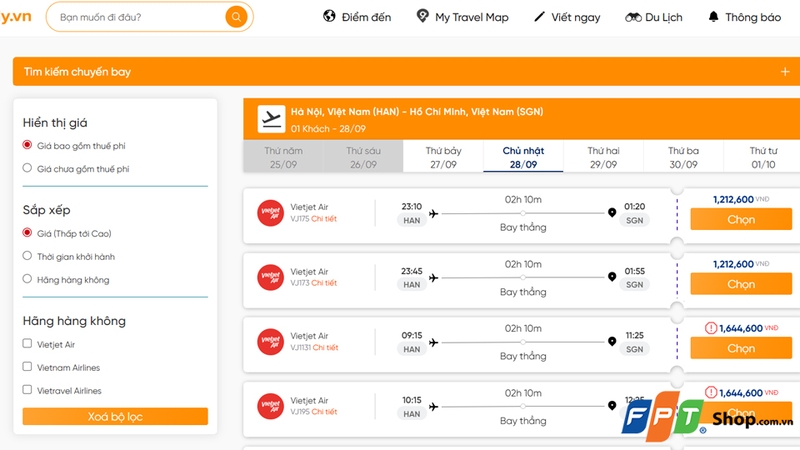Open Chi tiết for flight VJ173

click(x=324, y=283)
